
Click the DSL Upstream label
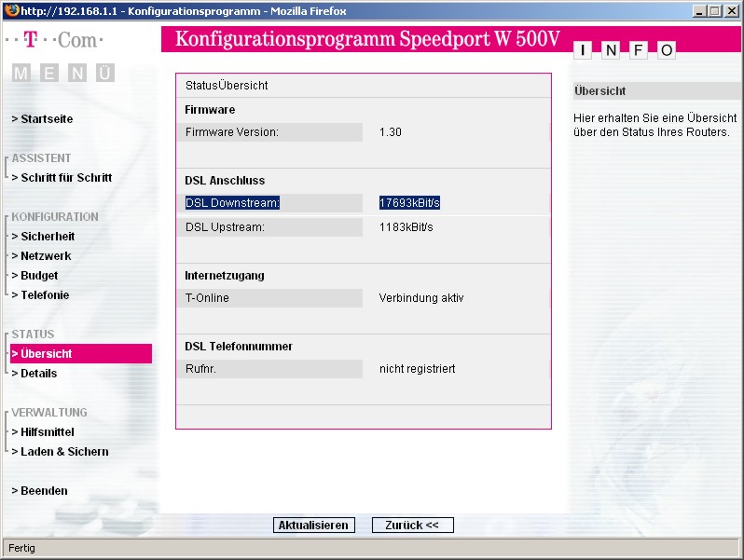[225, 227]
